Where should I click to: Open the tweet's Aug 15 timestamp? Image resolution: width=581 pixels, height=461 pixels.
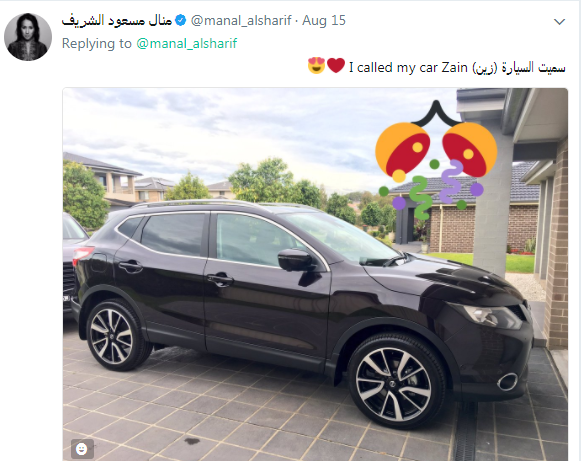[x=324, y=20]
